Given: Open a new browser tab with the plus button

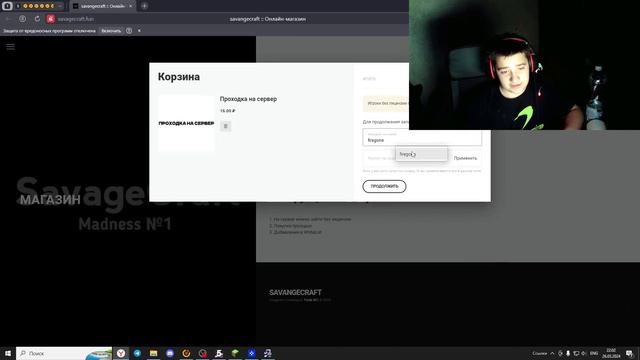Looking at the screenshot, I should click(144, 6).
